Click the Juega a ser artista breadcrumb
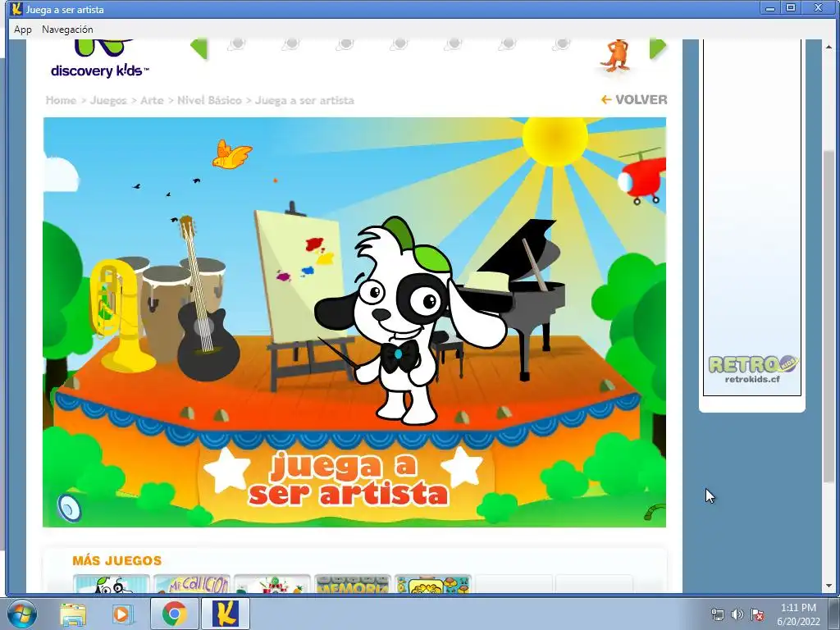Screen dimensions: 840x630 [x=304, y=100]
